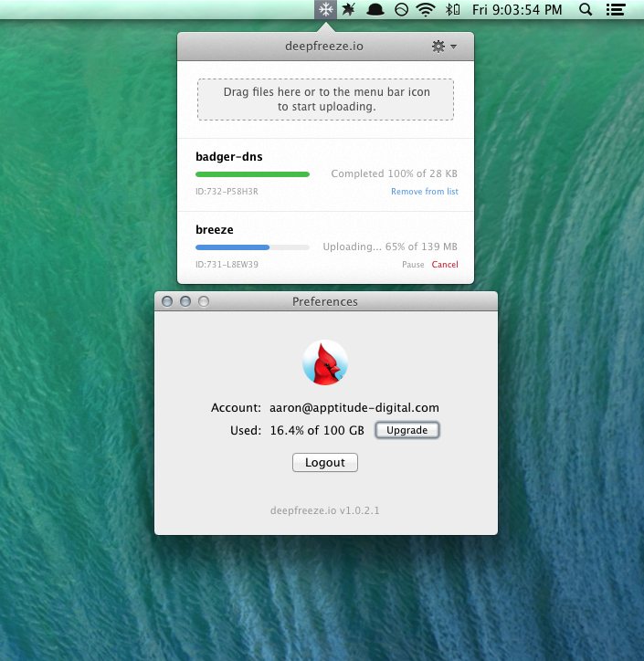Viewport: 644px width, 661px height.
Task: Click the drag files drop zone
Action: 325,100
